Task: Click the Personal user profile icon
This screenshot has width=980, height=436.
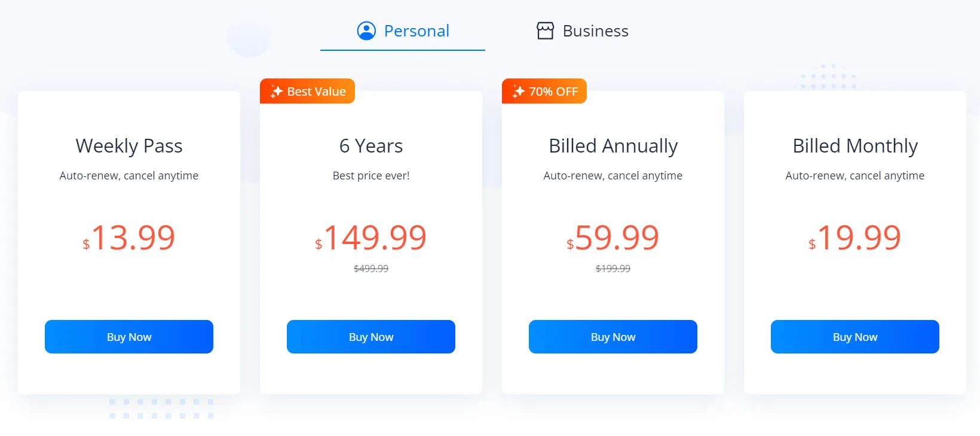Action: [x=366, y=31]
